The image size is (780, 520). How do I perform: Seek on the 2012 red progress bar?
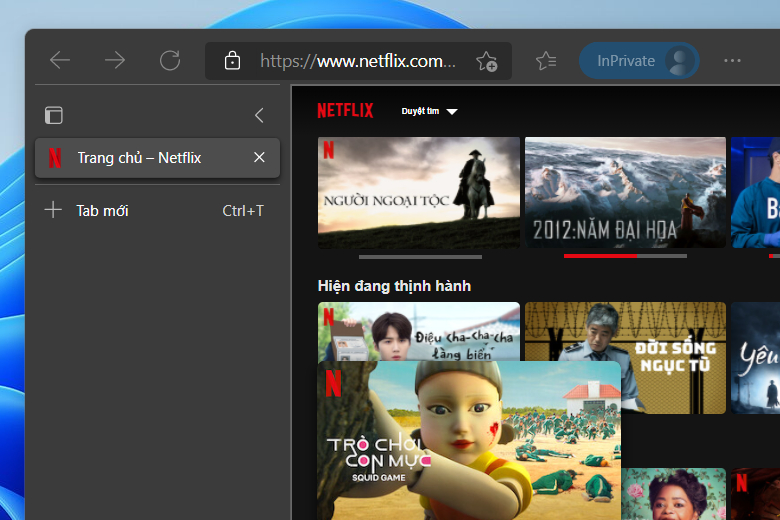tap(625, 256)
